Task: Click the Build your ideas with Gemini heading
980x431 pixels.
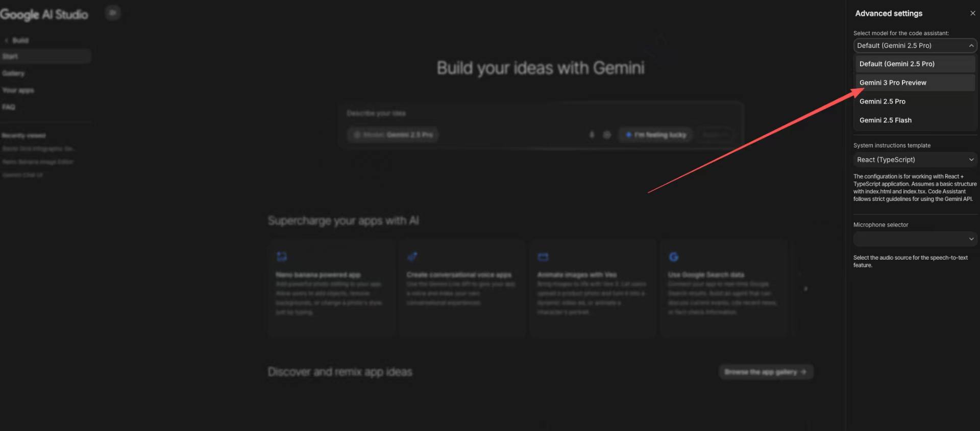Action: [541, 68]
